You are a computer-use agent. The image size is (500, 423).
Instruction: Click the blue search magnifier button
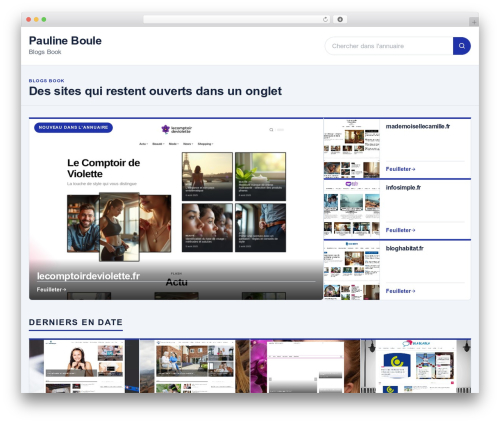462,46
